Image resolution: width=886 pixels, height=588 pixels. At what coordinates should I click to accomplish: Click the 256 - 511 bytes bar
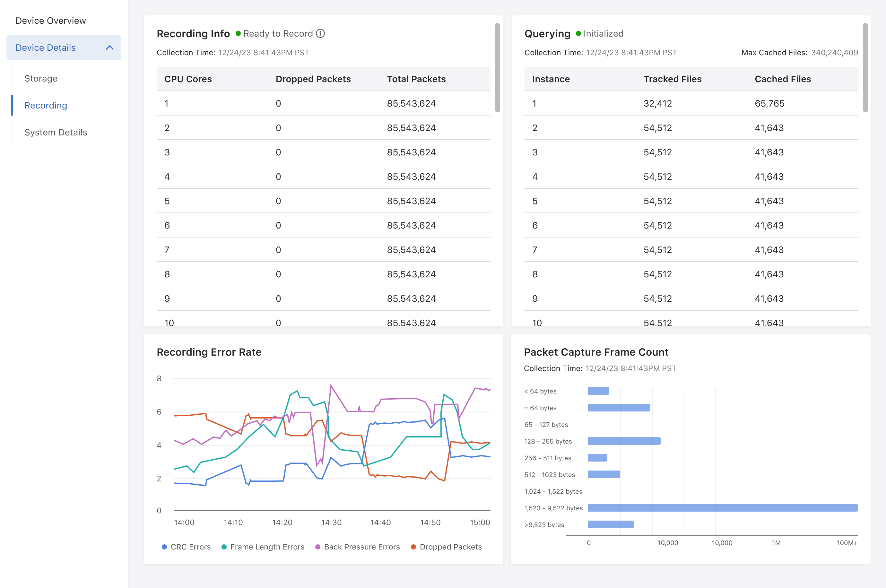tap(597, 457)
